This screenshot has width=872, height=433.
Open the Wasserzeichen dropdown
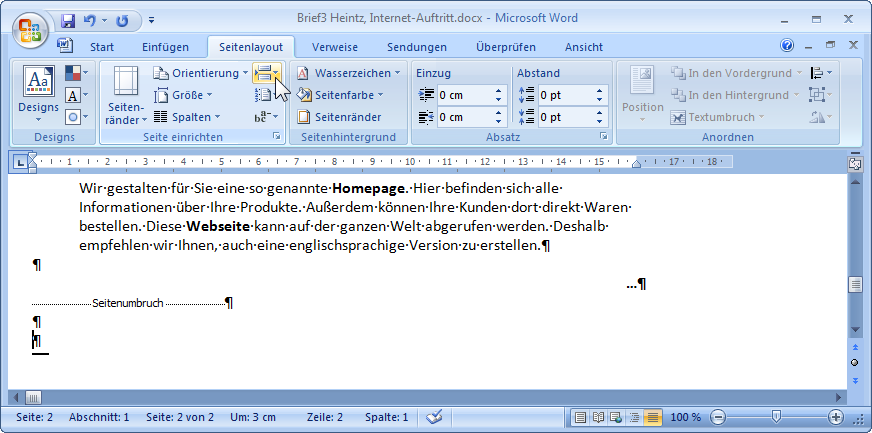tap(348, 73)
